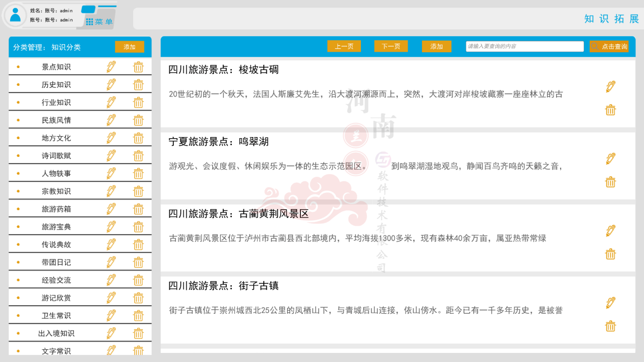
Task: Delete the 鸣翠湖 article via trash icon
Action: [610, 182]
